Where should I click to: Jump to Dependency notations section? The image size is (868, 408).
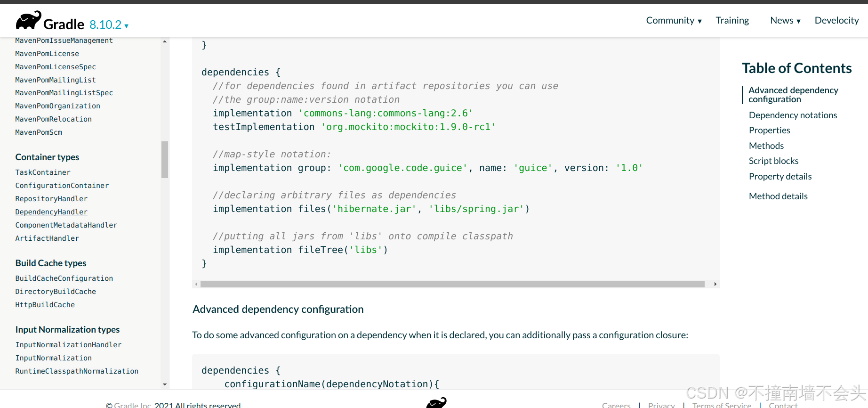click(793, 115)
